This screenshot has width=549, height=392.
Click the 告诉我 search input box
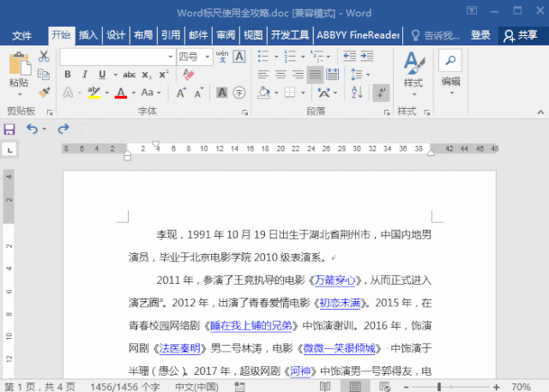click(x=436, y=35)
